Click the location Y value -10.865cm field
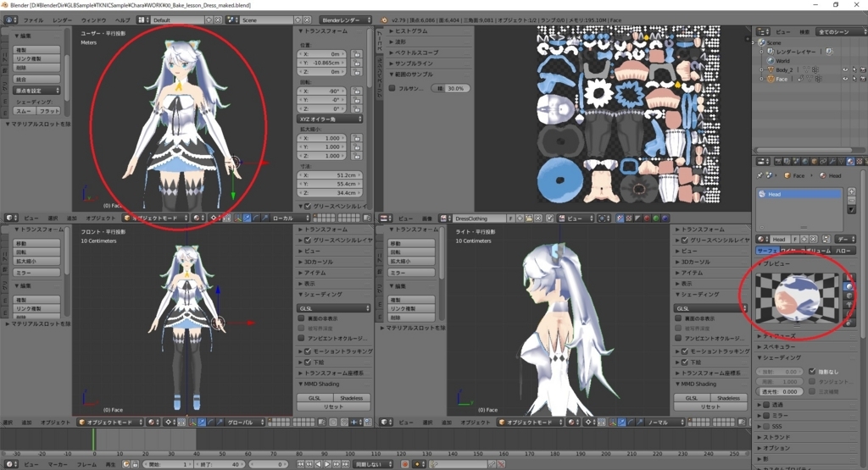 point(321,63)
